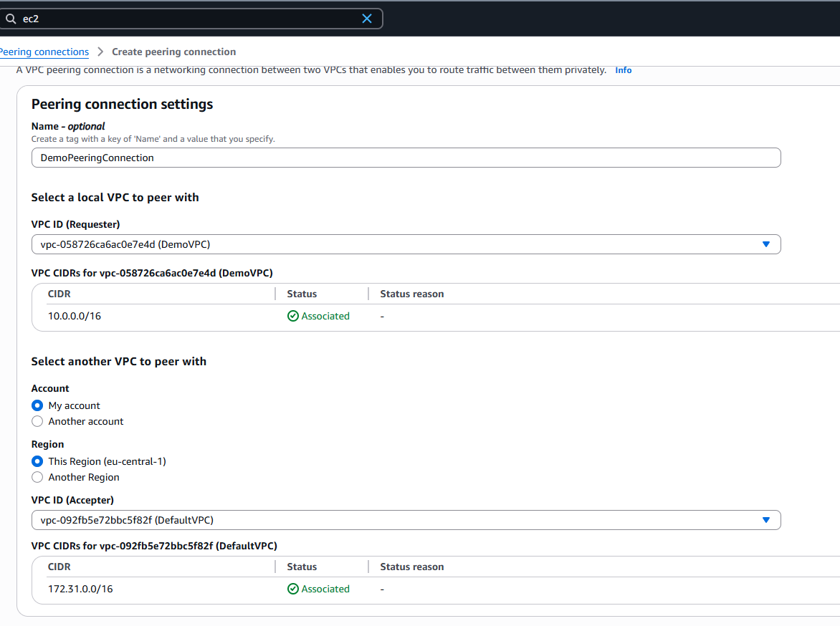Image resolution: width=840 pixels, height=626 pixels.
Task: Click the Requester dropdown arrow
Action: [765, 244]
